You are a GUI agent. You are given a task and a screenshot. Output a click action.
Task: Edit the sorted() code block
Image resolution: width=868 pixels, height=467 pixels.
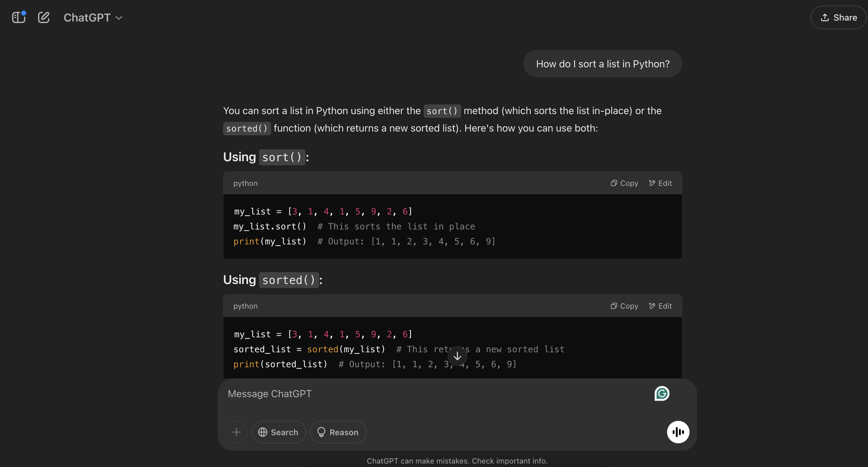point(660,306)
